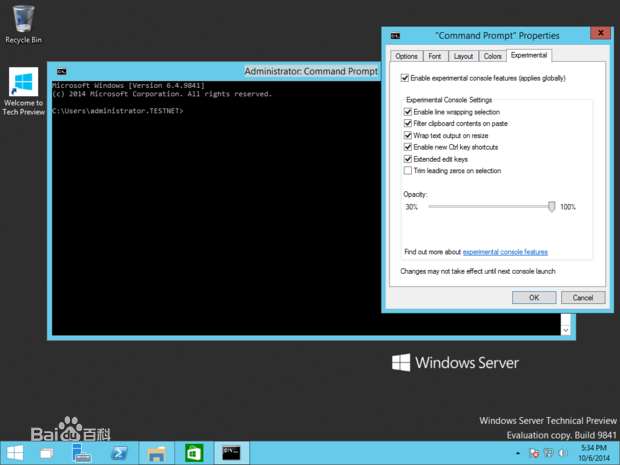Show hidden tray icons arrow
This screenshot has height=465, width=620.
click(518, 453)
